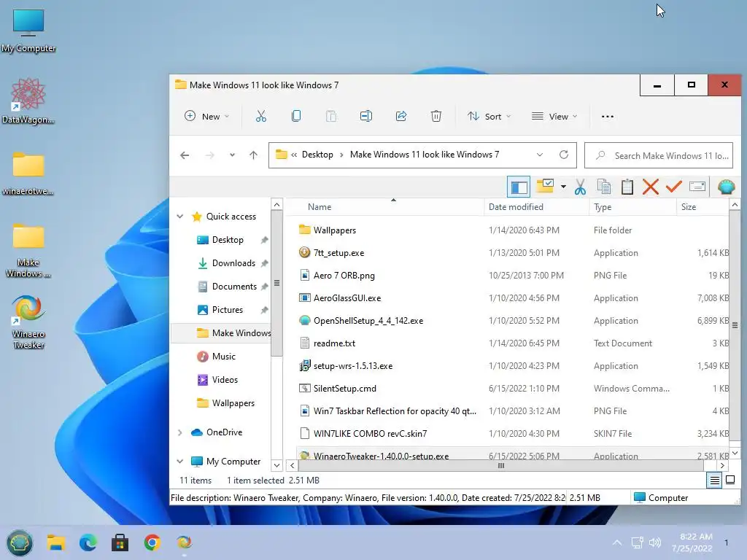Click the file list horizontal scrollbar thumb
Screen dimensions: 747x560
point(500,466)
